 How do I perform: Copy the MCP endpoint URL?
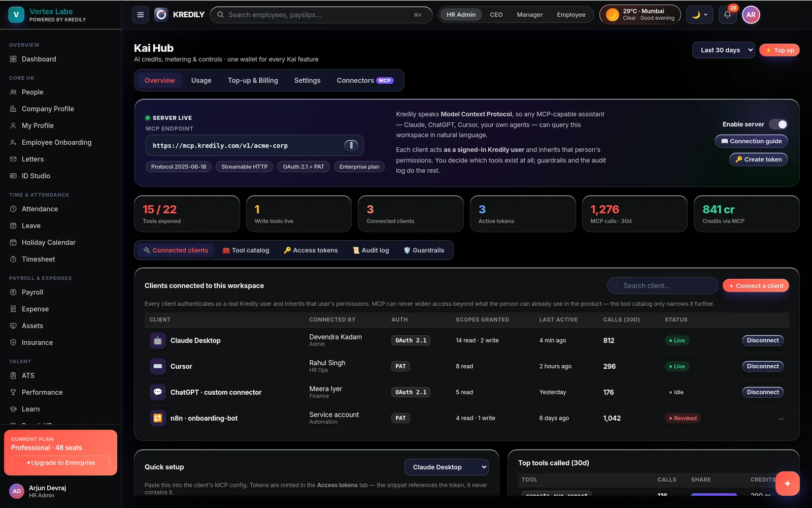click(x=351, y=145)
